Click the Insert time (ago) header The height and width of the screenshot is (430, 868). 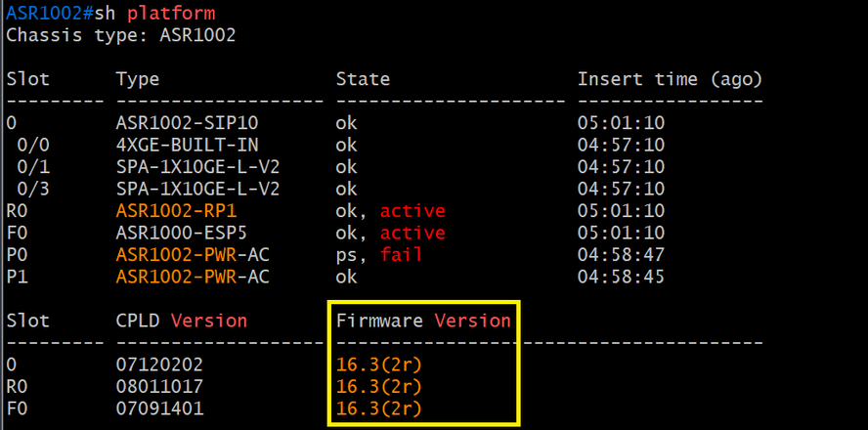[671, 80]
